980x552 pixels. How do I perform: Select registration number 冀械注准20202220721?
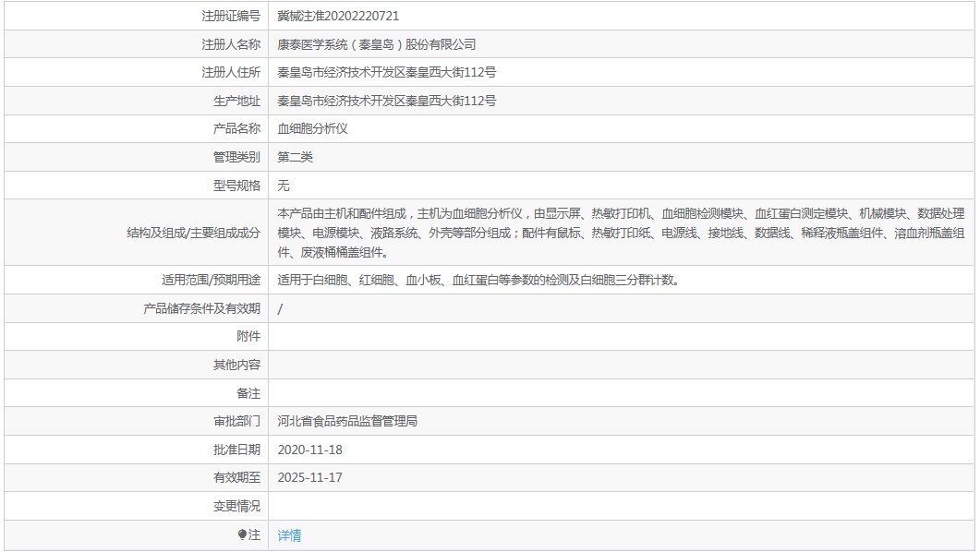point(337,16)
